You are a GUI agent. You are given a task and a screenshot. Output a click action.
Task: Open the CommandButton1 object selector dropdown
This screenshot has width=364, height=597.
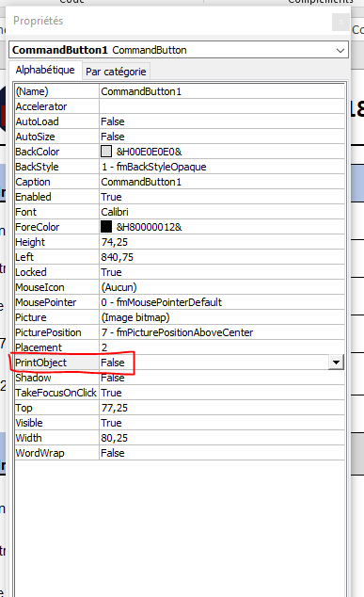[x=340, y=50]
